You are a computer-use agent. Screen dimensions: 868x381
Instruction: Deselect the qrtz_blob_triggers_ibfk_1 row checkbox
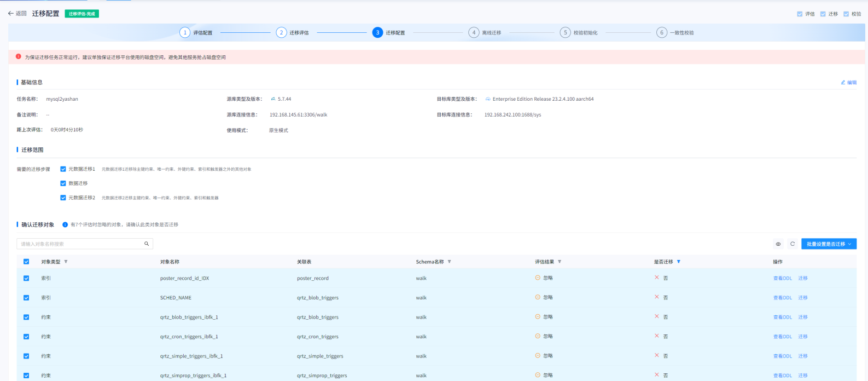[26, 317]
